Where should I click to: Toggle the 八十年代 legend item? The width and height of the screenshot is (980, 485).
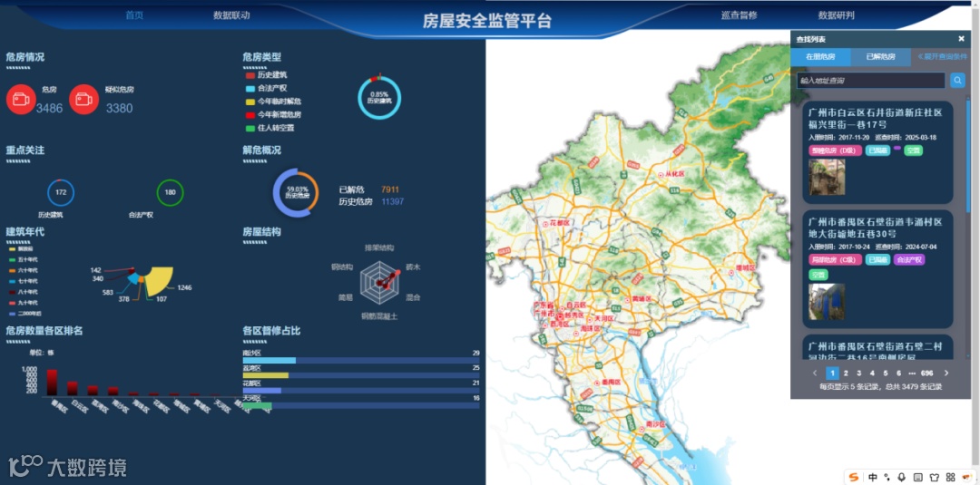[23, 292]
